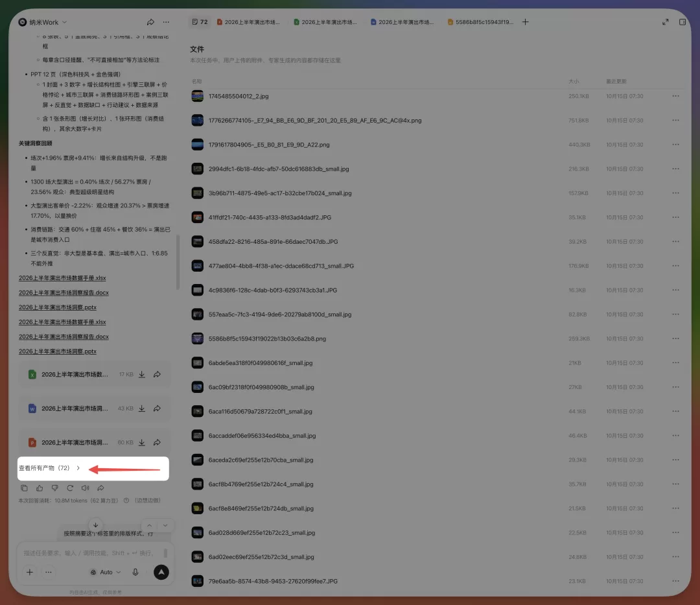Focus the task description input field
The height and width of the screenshot is (605, 700).
[x=89, y=552]
